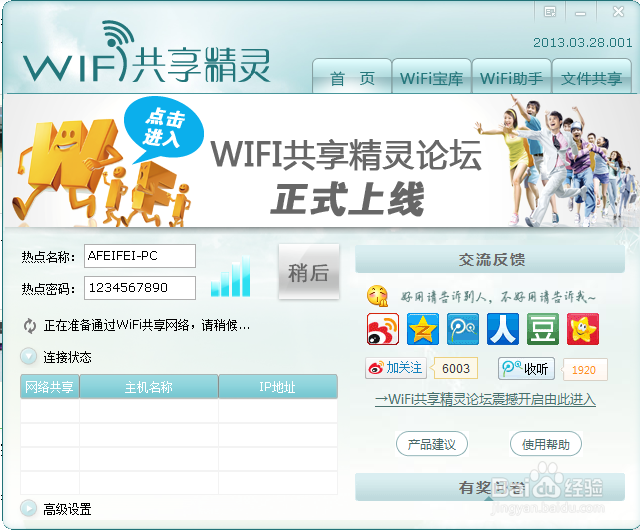Viewport: 640px width, 530px height.
Task: Click the 热点名称 input field
Action: [140, 256]
